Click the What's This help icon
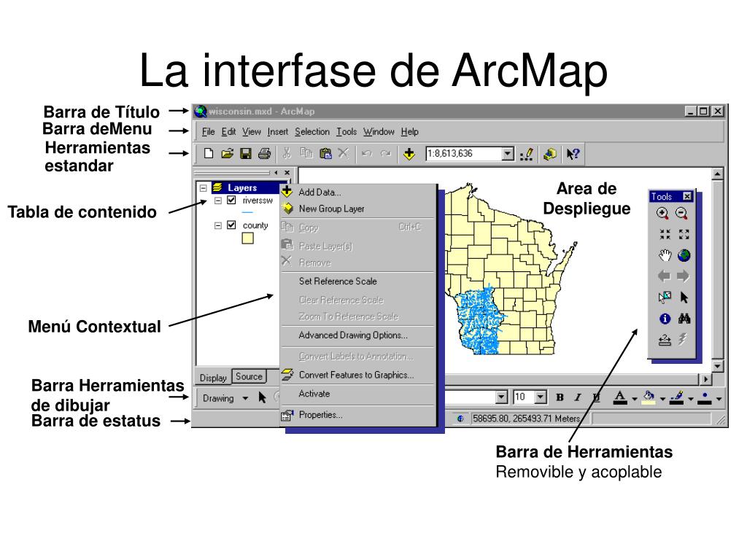Image resolution: width=747 pixels, height=560 pixels. pos(573,154)
